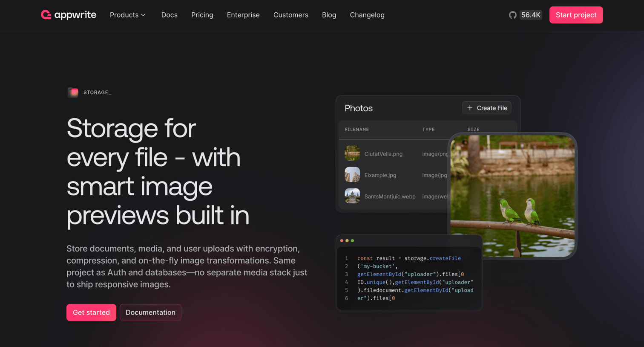Click the Start project button
This screenshot has height=347, width=644.
pos(576,15)
